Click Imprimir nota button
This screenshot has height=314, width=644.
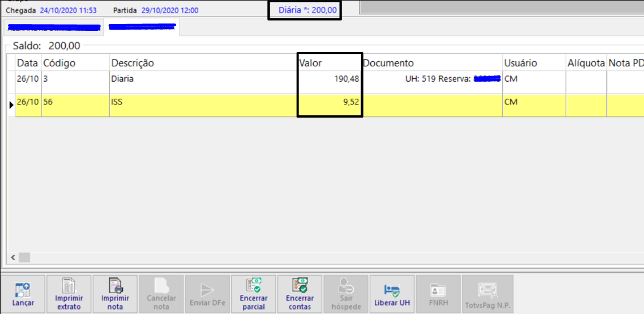click(x=115, y=293)
